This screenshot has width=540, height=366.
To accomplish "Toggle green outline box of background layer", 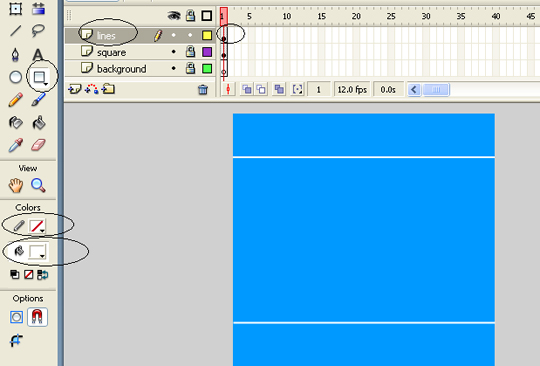I will [207, 69].
